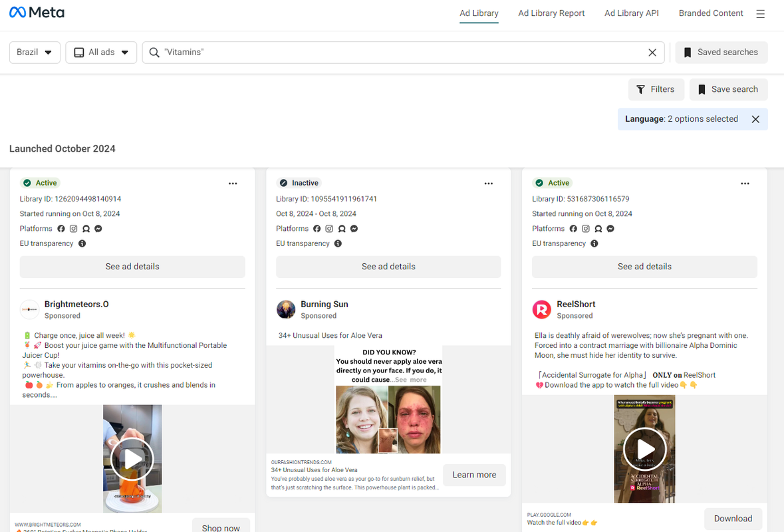784x532 pixels.
Task: Open the hamburger menu icon
Action: pyautogui.click(x=761, y=14)
